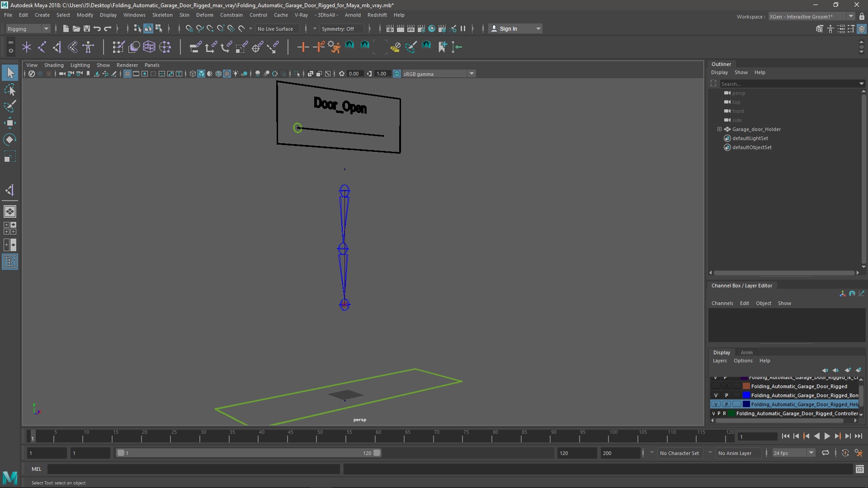This screenshot has height=488, width=868.
Task: Activate the Move tool in the toolbox
Action: point(10,123)
